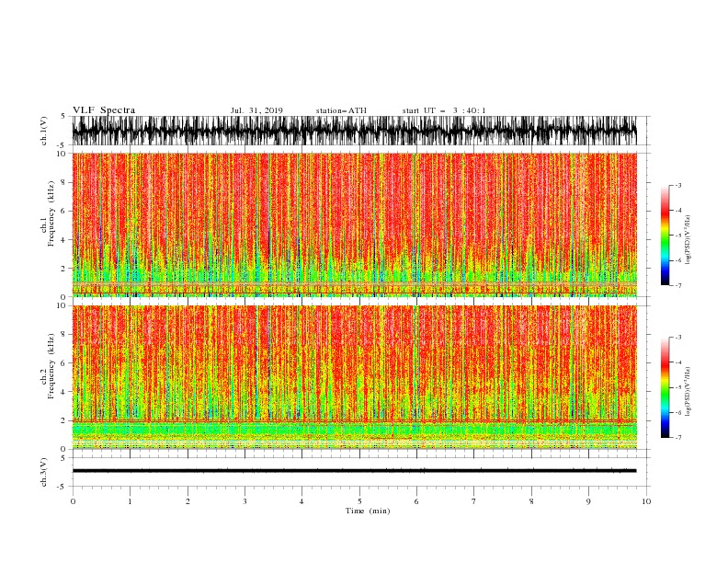This screenshot has width=728, height=563.
Task: Click the ch.1 colorbar "log(PSD)(V²/Hz)" label
Action: pos(688,240)
